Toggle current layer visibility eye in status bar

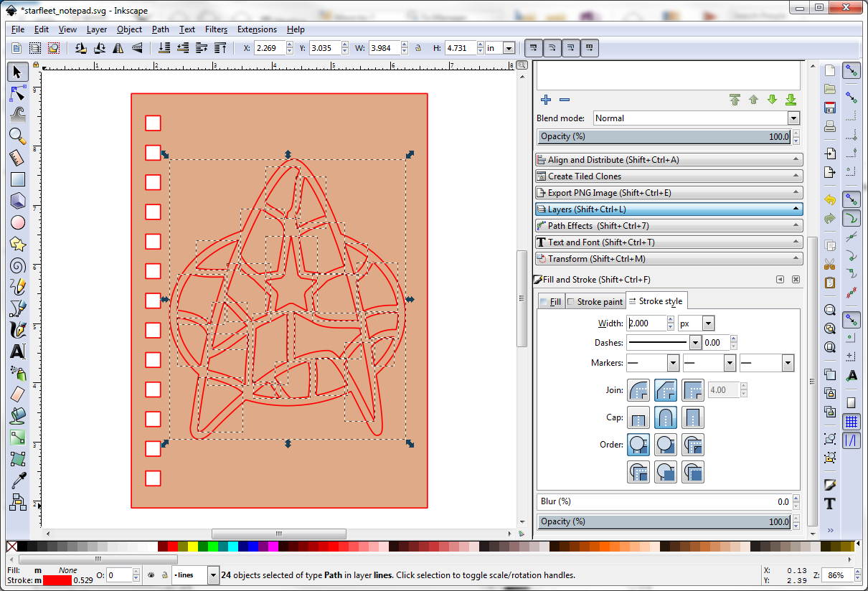151,575
